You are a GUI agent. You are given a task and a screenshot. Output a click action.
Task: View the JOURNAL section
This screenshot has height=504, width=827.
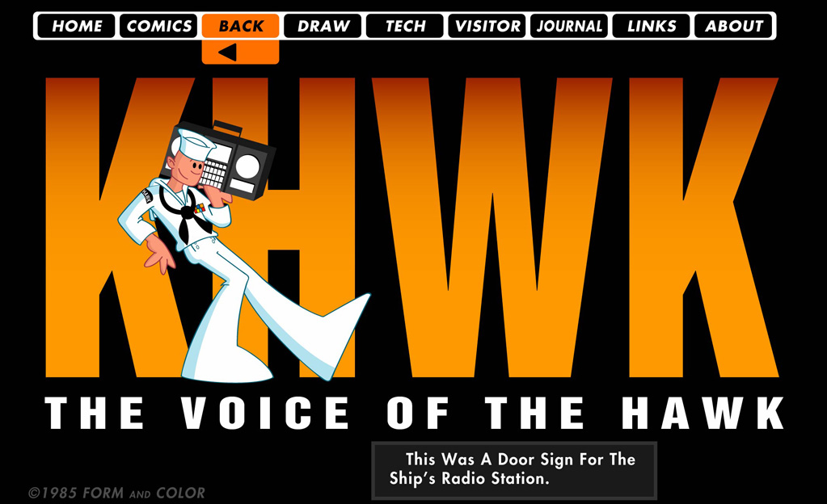point(569,26)
